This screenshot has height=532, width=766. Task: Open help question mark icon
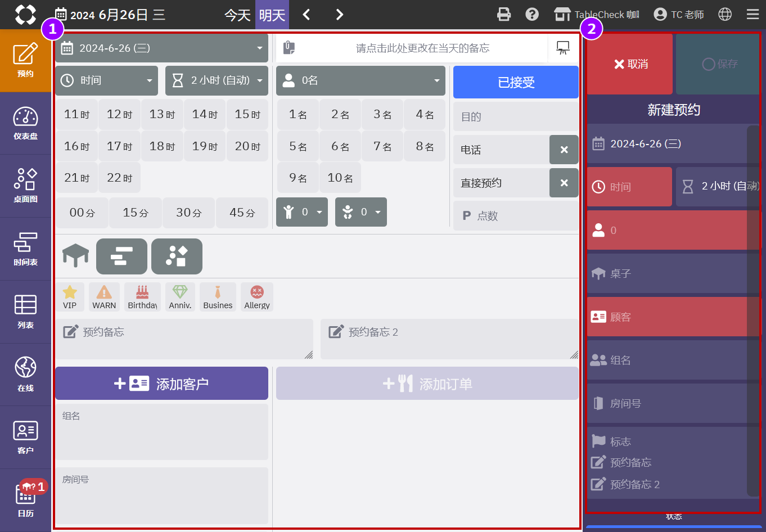point(532,15)
